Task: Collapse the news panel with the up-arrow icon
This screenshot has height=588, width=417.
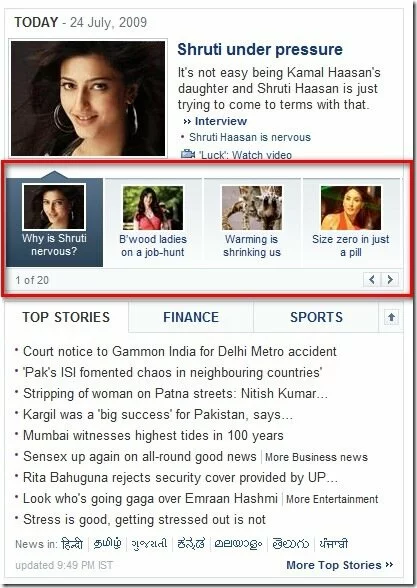Action: (391, 317)
